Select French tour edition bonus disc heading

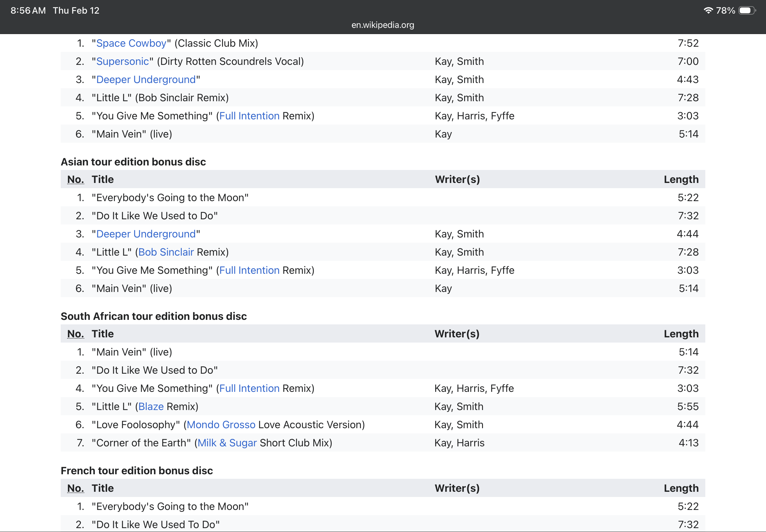click(x=137, y=470)
